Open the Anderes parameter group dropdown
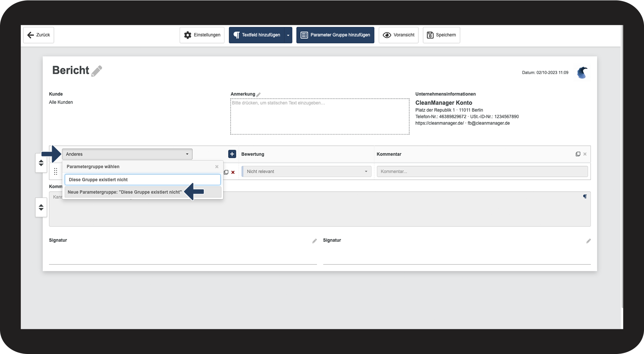 point(127,154)
